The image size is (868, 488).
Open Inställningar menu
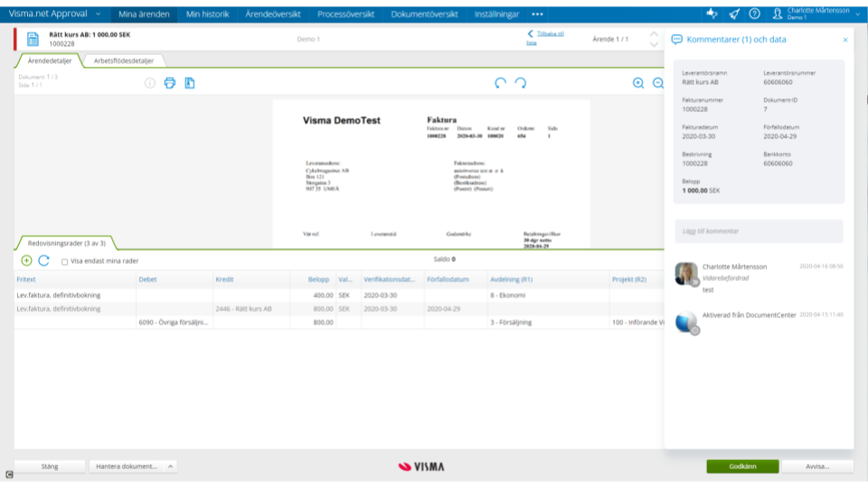[x=496, y=14]
